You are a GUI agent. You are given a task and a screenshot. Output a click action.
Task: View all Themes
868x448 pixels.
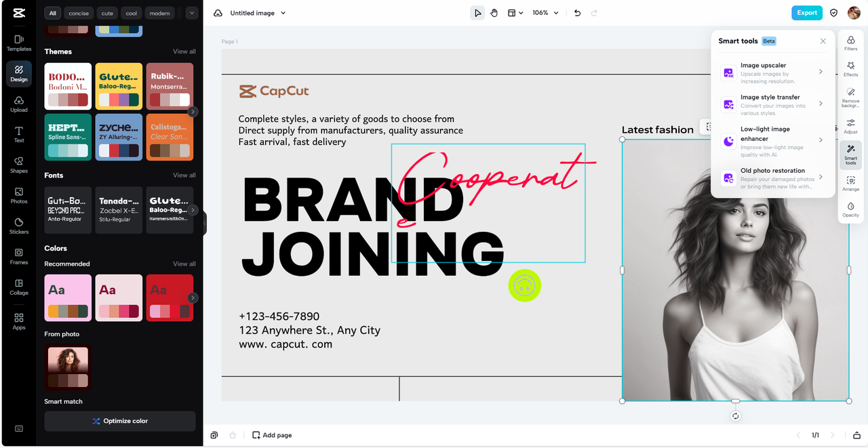click(x=184, y=52)
